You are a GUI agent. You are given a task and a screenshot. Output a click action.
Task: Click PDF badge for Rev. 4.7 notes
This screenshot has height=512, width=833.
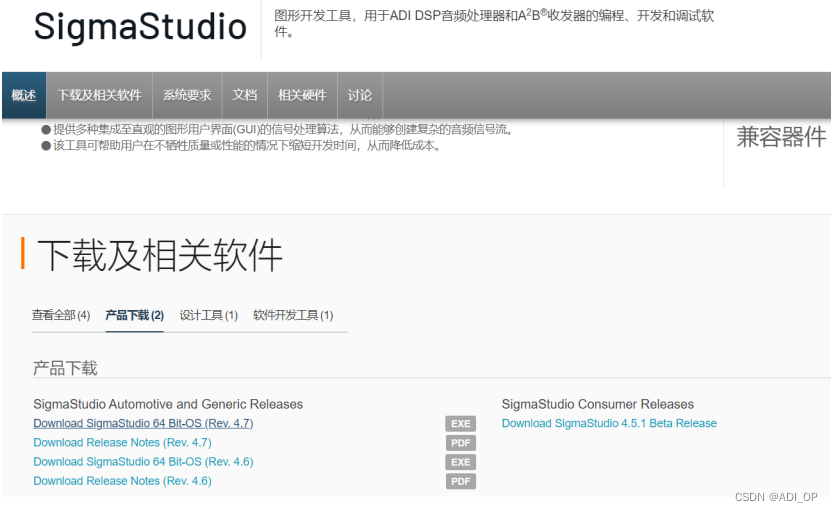(x=461, y=443)
